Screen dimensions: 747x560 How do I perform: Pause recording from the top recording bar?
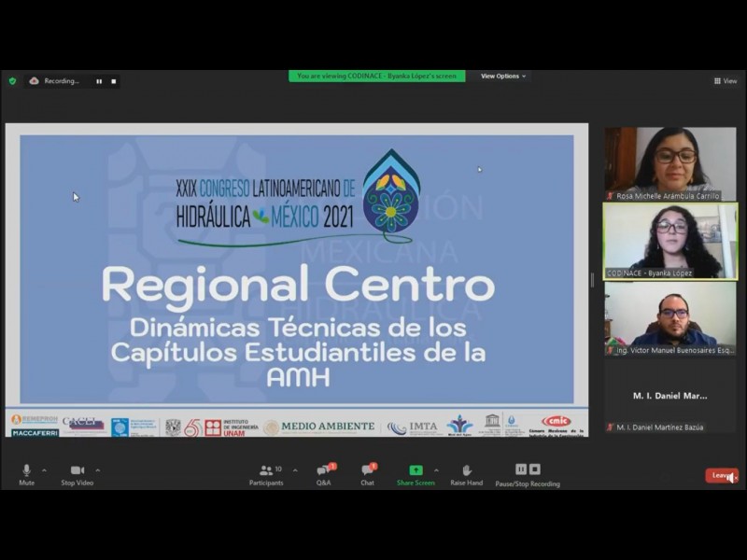pos(99,81)
